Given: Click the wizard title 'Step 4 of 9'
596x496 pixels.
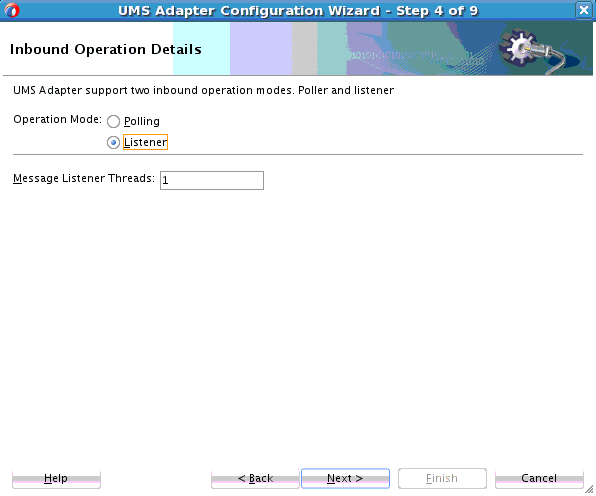Looking at the screenshot, I should pos(437,11).
